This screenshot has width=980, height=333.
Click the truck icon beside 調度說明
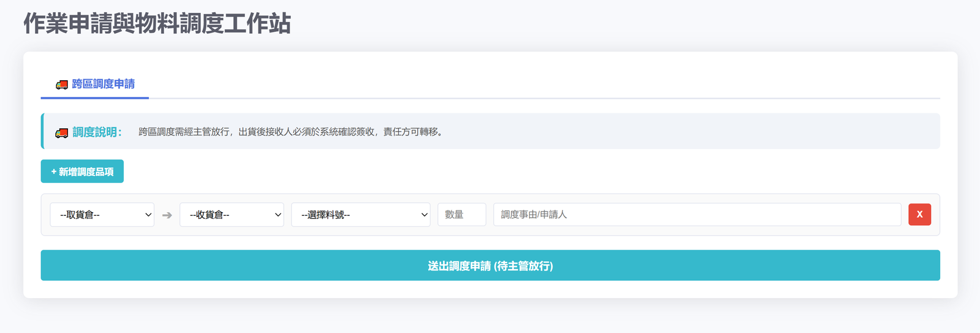[62, 133]
